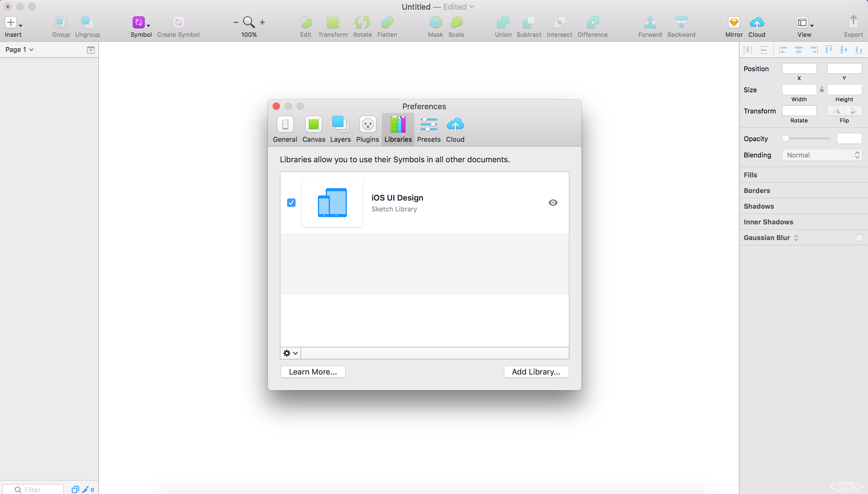This screenshot has height=494, width=868.
Task: Click the Insert plus icon
Action: coord(11,22)
